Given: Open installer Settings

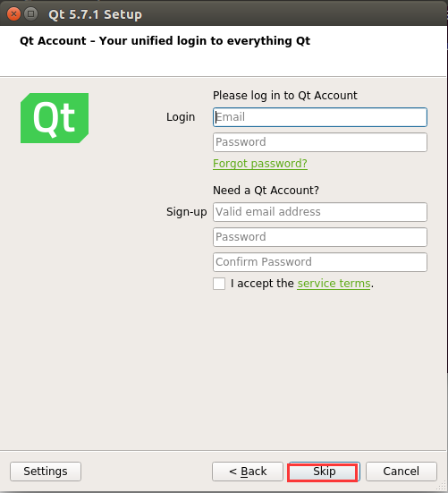Looking at the screenshot, I should pos(46,472).
